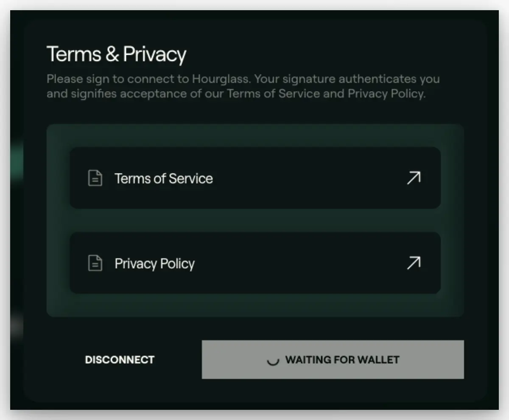The height and width of the screenshot is (420, 509).
Task: Click the blurred green shape on the left edge
Action: [17, 161]
